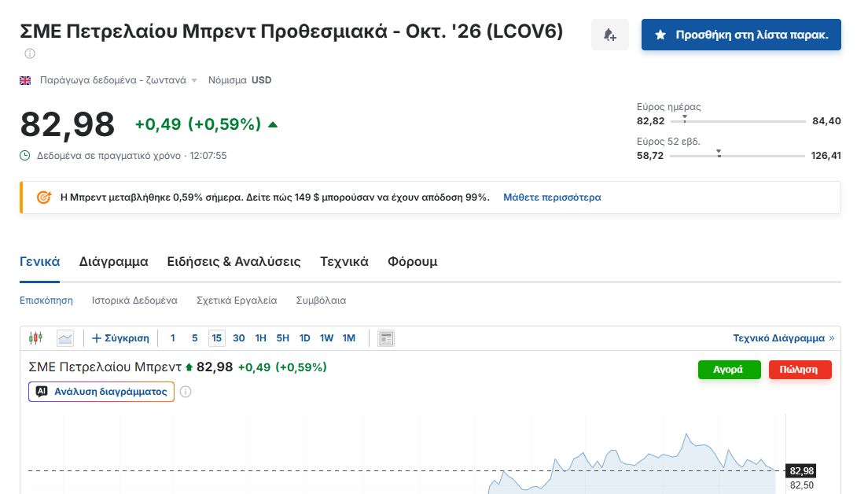Click the chart news/table layout icon
The image size is (868, 494).
tap(386, 337)
